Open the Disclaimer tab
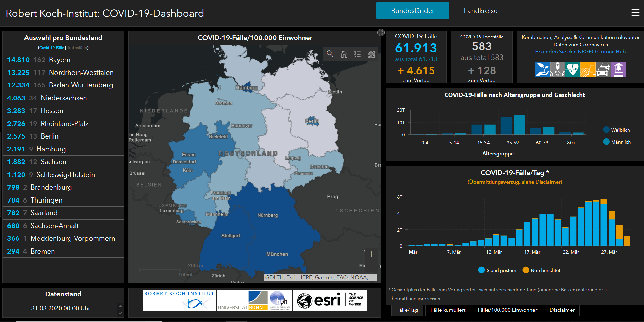 click(562, 310)
